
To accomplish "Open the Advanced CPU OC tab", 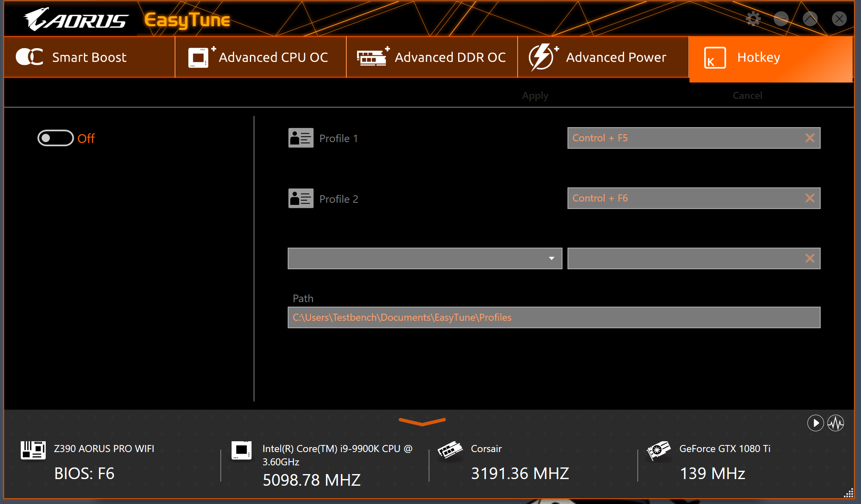I will point(261,57).
